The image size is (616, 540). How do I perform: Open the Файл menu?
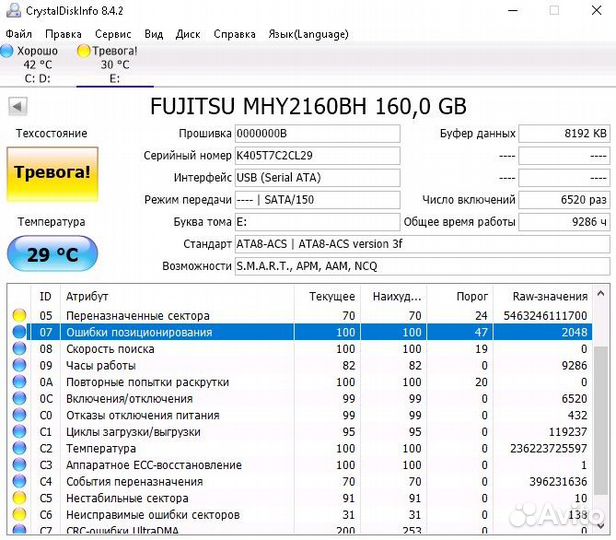pyautogui.click(x=18, y=34)
